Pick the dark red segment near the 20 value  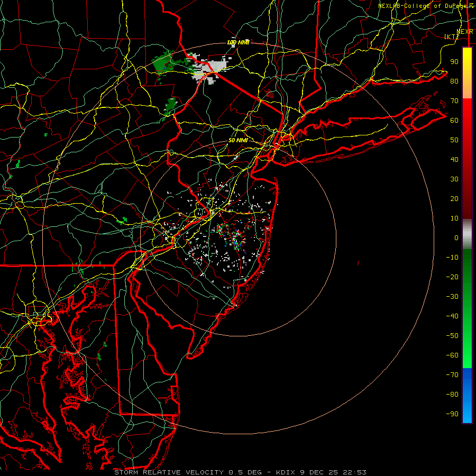coord(467,199)
